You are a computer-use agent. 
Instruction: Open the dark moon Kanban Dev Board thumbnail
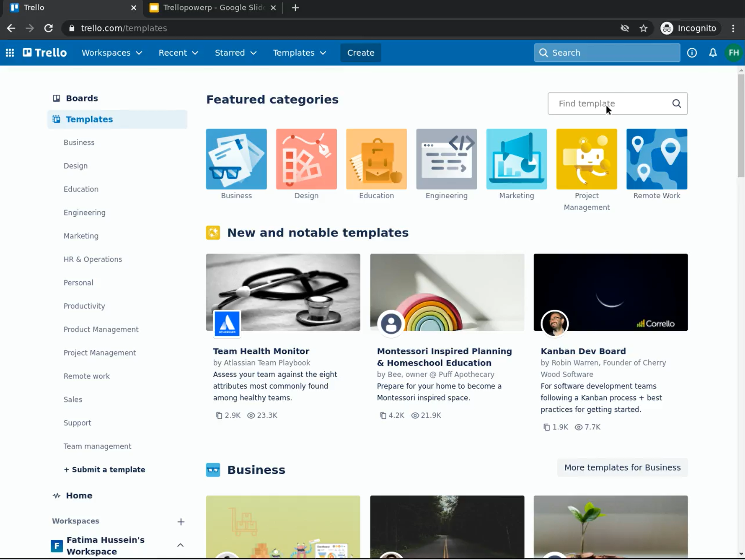click(610, 292)
